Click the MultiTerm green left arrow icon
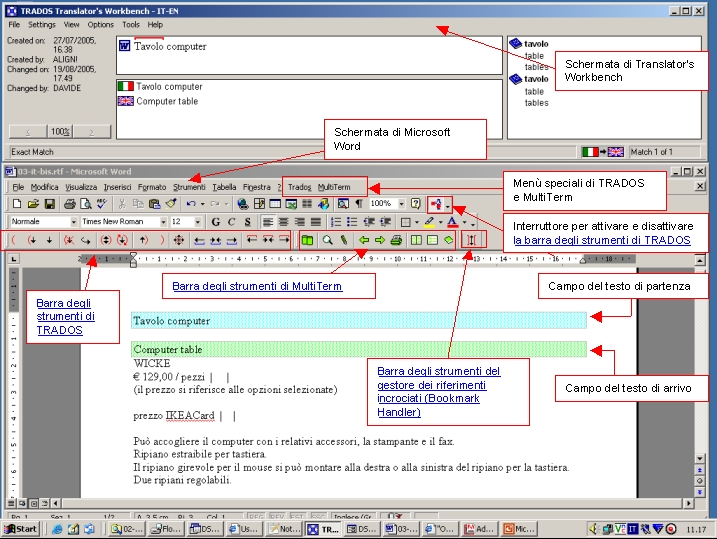717x539 pixels. [364, 240]
